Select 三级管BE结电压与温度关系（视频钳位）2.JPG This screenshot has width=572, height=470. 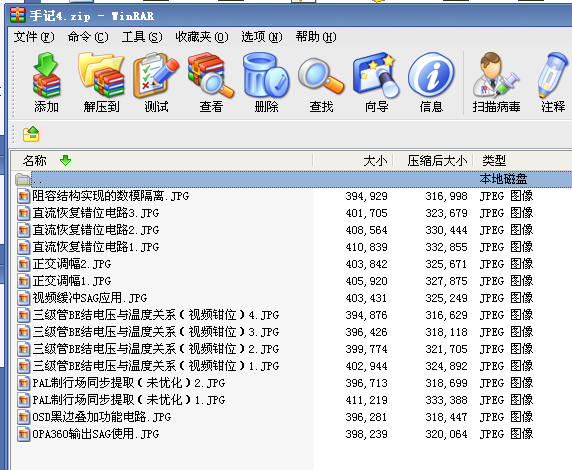click(156, 349)
